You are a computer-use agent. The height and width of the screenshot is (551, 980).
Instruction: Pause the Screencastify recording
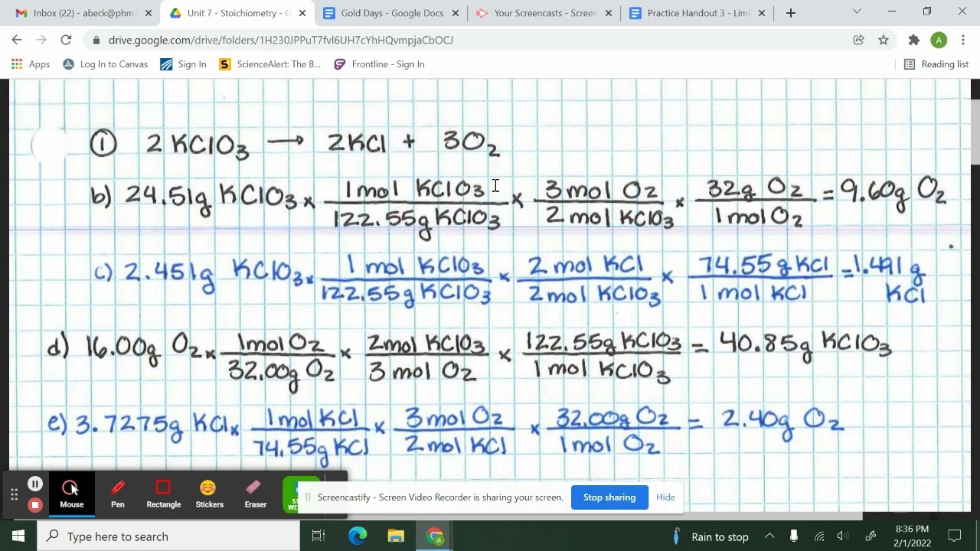pyautogui.click(x=35, y=484)
